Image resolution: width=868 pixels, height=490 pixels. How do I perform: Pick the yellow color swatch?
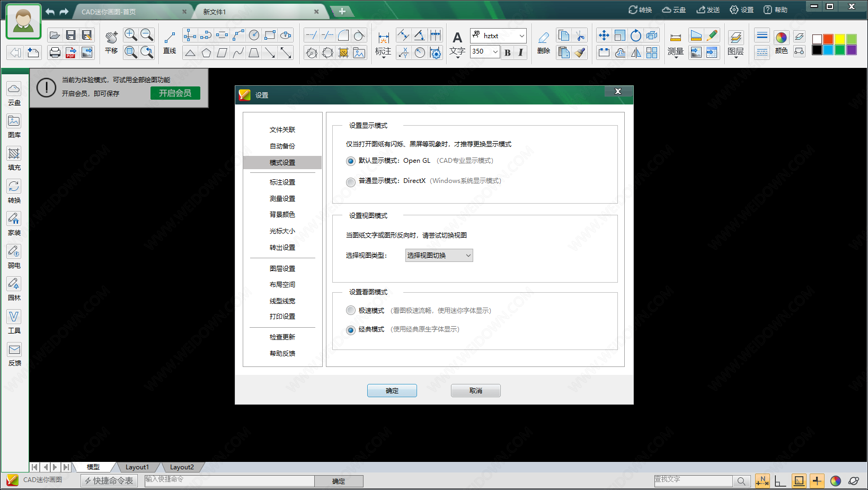click(840, 39)
